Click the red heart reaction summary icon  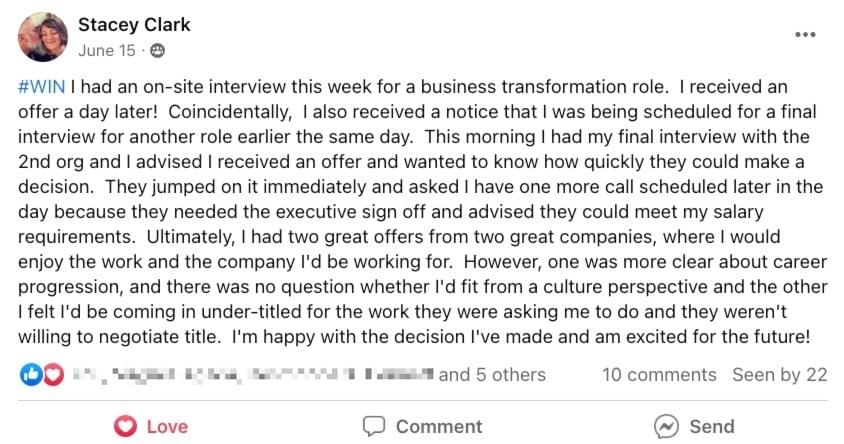52,374
